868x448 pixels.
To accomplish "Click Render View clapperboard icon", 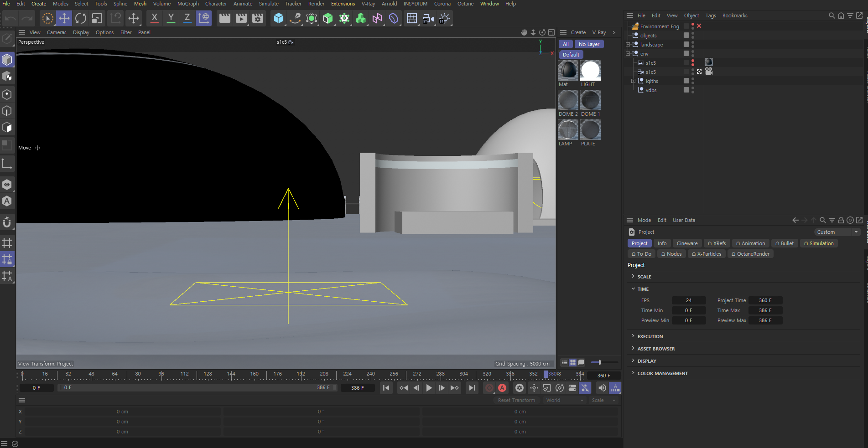I will point(225,18).
